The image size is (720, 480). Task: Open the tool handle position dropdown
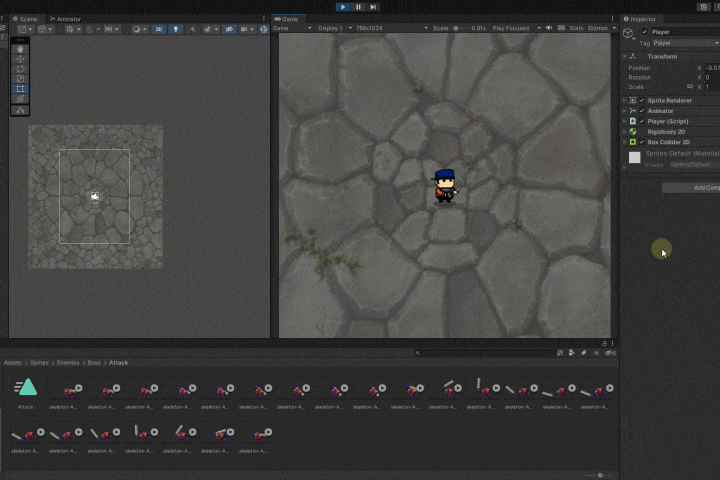[25, 29]
